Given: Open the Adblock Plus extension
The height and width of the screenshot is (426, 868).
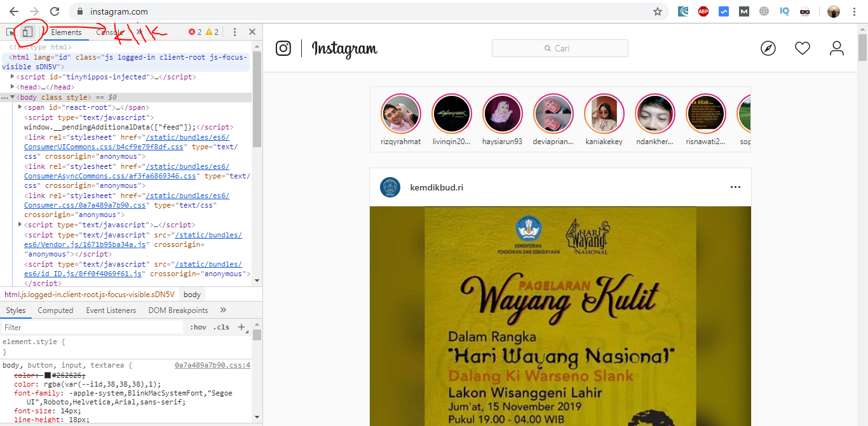Looking at the screenshot, I should pos(703,11).
